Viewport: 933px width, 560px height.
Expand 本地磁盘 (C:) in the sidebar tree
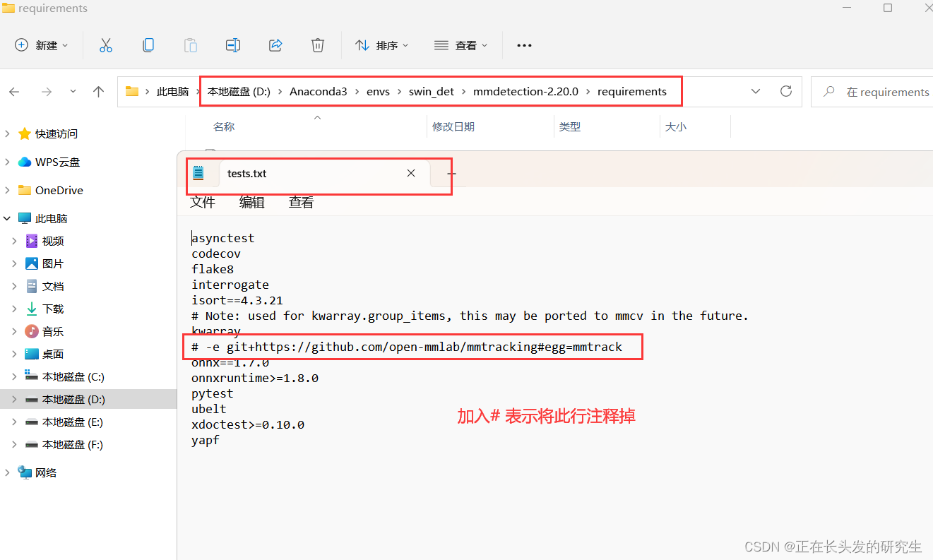tap(16, 376)
